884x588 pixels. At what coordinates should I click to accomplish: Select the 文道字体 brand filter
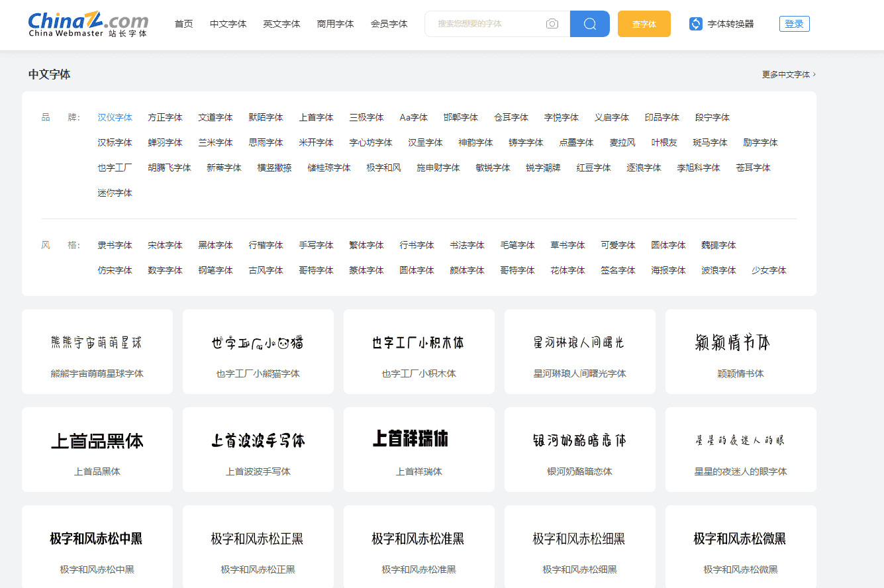click(x=216, y=117)
